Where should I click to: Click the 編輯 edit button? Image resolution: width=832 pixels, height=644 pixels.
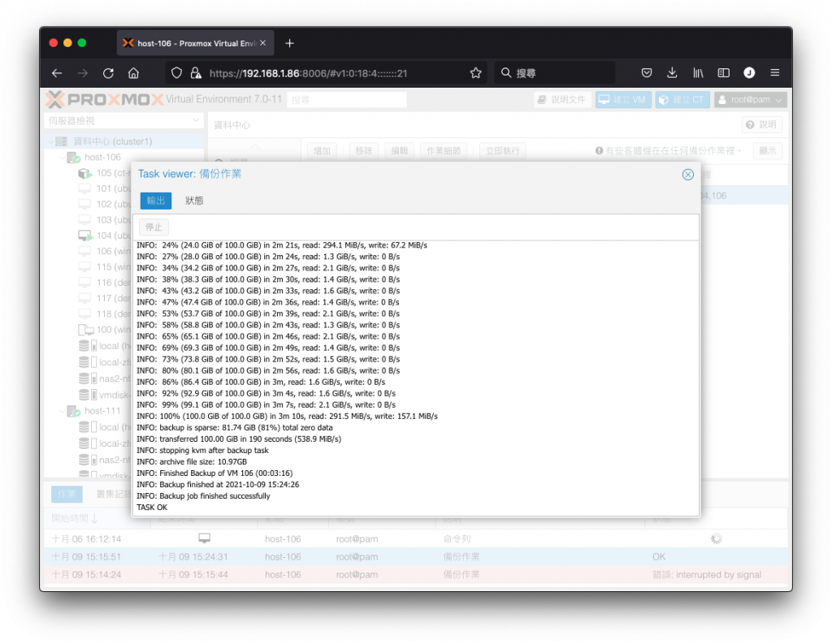(400, 151)
